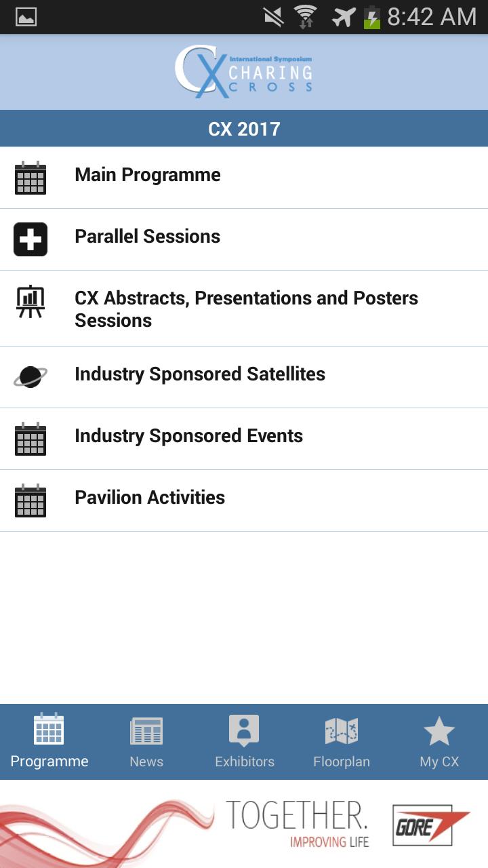The image size is (488, 868).
Task: Tap the calendar icon beside Pavilion Activities
Action: [x=30, y=500]
